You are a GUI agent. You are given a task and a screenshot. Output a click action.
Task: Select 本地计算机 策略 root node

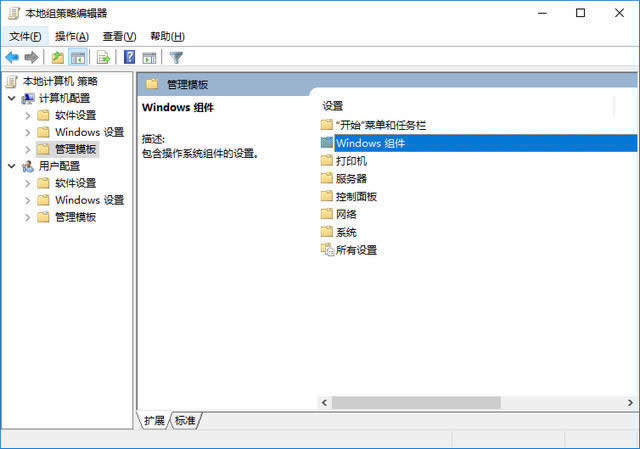[61, 81]
